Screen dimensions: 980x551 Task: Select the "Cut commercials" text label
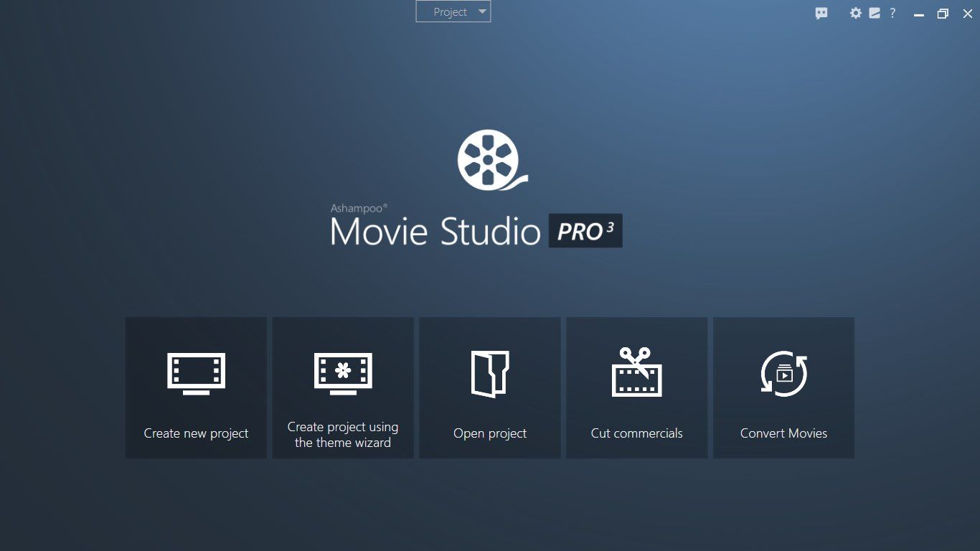tap(636, 433)
